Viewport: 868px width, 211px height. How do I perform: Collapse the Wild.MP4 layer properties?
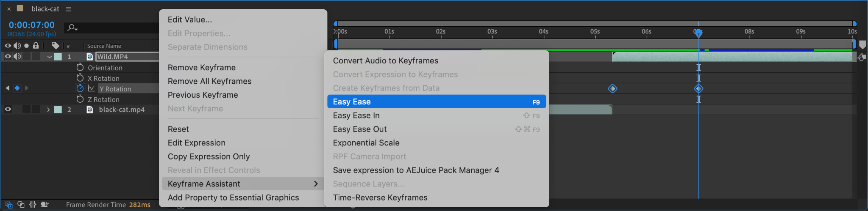tap(50, 57)
